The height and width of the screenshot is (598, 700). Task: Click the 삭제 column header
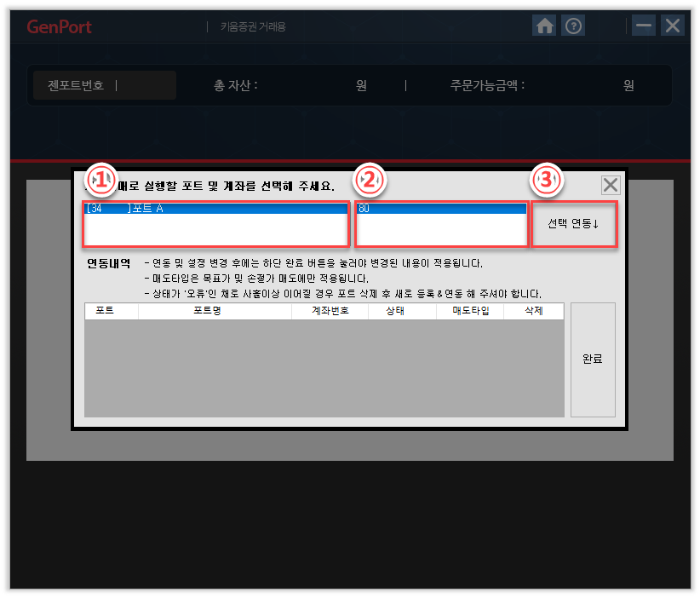tap(533, 312)
